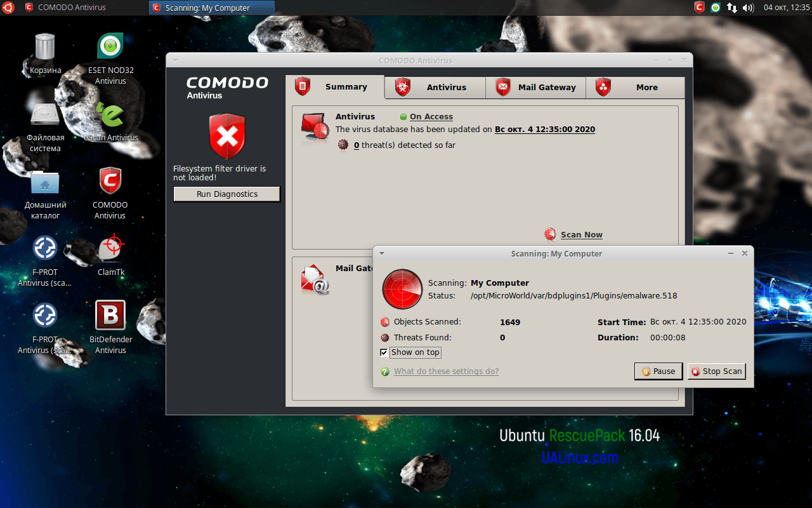Open the Ubuntu main menu logo
This screenshot has width=812, height=508.
tap(7, 8)
